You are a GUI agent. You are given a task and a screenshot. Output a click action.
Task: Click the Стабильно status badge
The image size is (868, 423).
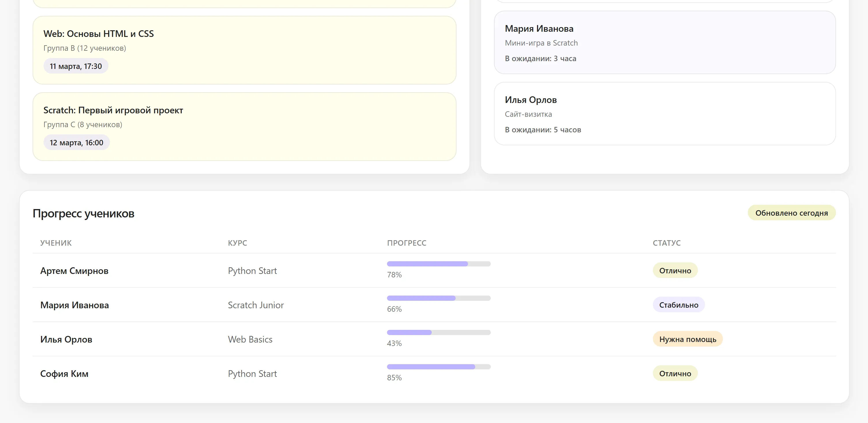[x=679, y=305]
